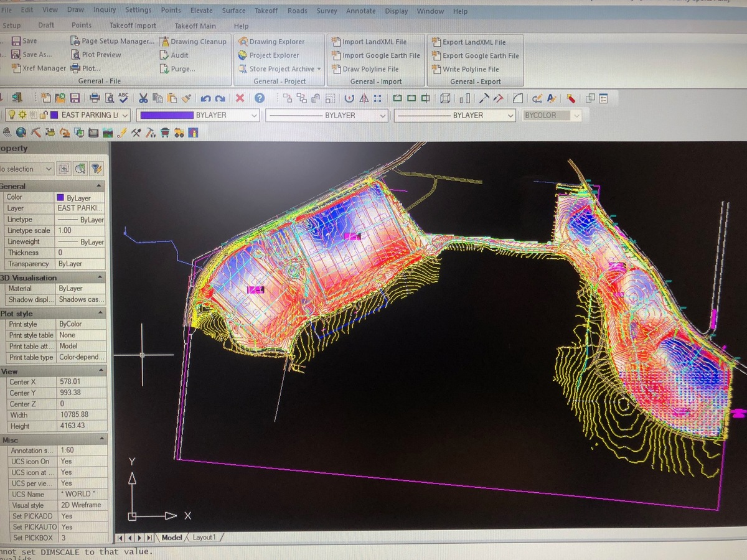Screen dimensions: 747x560
Task: Toggle the layer lock padlock
Action: tap(43, 114)
